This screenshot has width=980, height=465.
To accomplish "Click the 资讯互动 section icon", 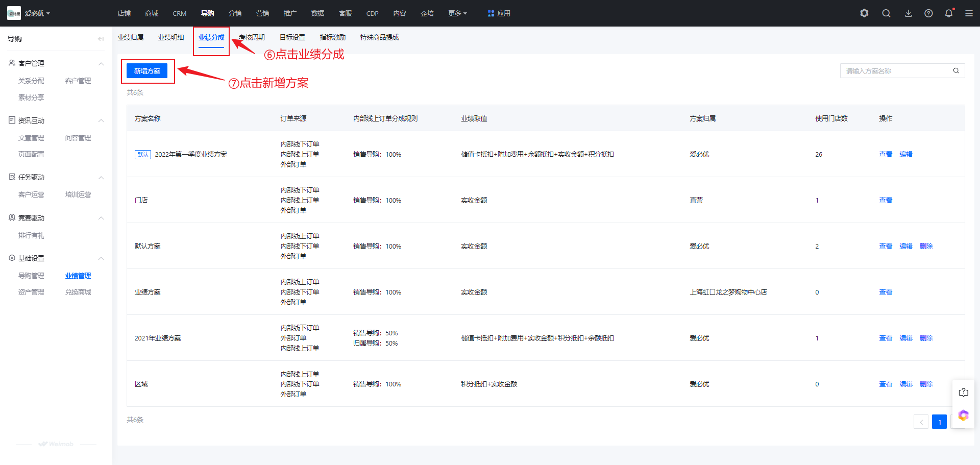I will coord(12,120).
